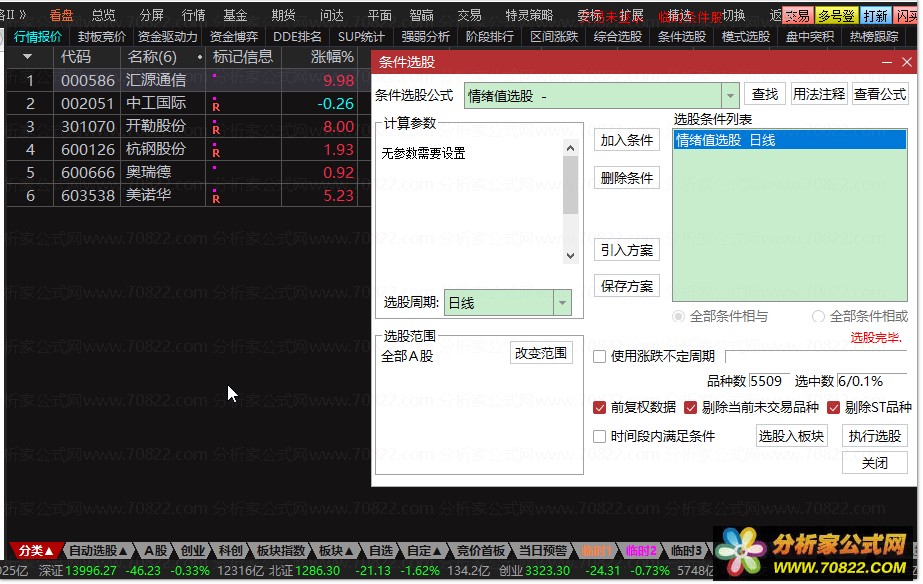Select 情绪值选股 日线 in condition list
This screenshot has width=923, height=584.
(788, 141)
